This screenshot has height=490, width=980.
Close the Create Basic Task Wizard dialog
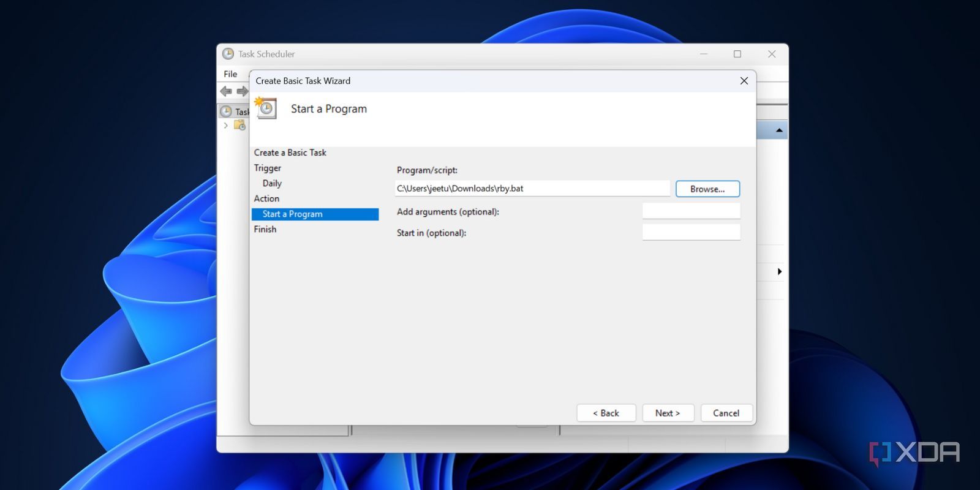click(x=744, y=81)
